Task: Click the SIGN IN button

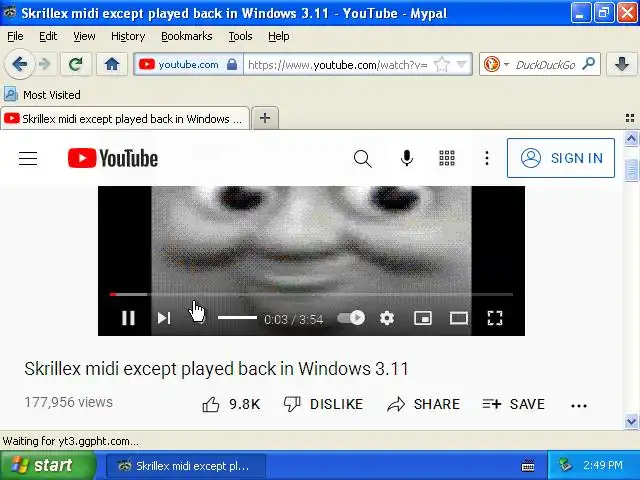Action: click(561, 158)
